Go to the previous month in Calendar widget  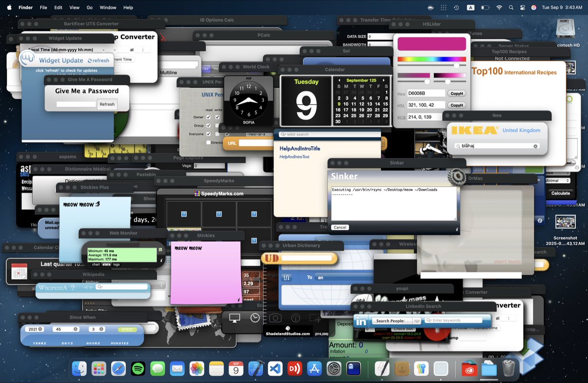tap(339, 81)
